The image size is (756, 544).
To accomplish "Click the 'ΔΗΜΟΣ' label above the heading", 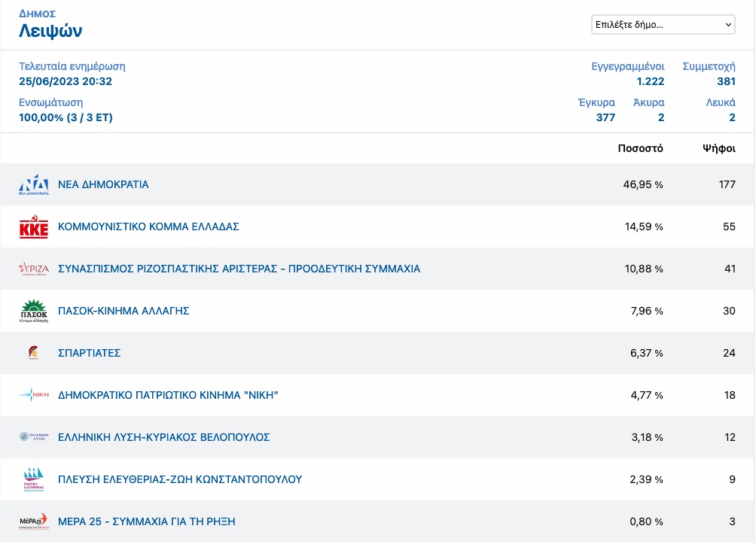I will [37, 14].
